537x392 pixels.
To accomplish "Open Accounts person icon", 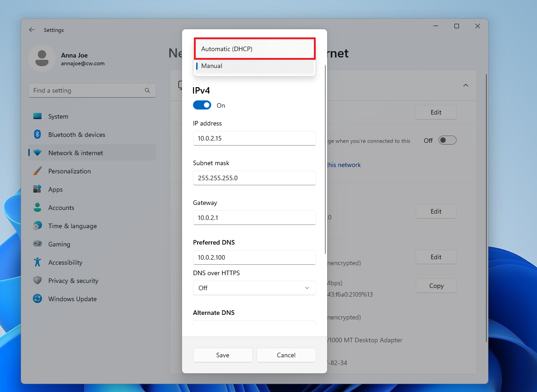I will coord(37,207).
